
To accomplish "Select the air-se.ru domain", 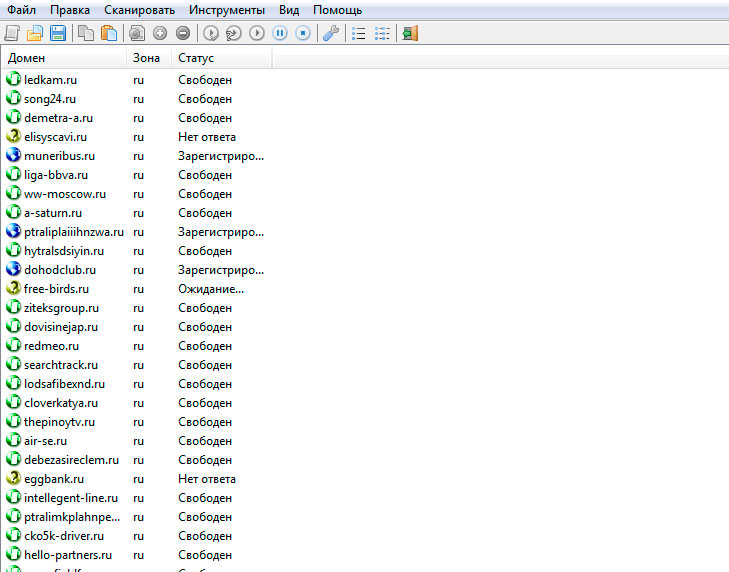I will coord(46,441).
